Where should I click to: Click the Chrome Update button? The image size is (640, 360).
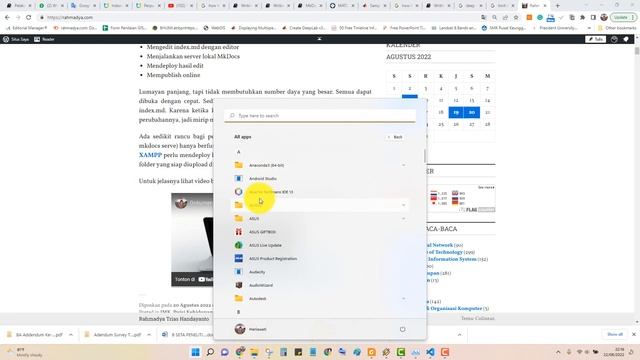[623, 18]
